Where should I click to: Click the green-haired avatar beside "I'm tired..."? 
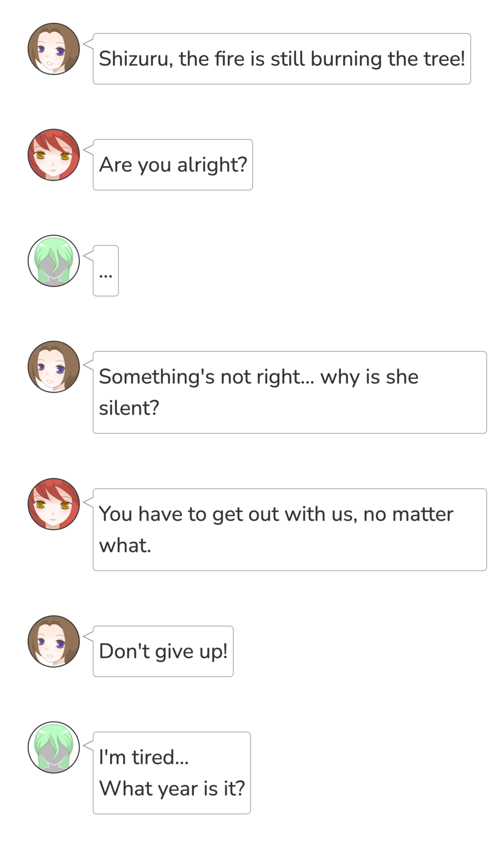tap(54, 748)
